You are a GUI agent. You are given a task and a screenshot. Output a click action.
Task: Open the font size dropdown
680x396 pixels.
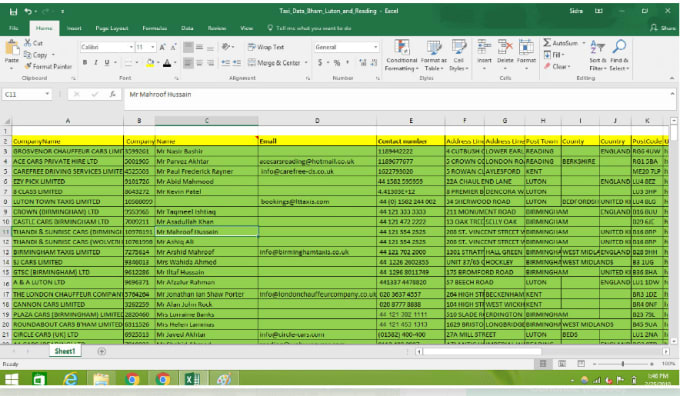coord(153,47)
